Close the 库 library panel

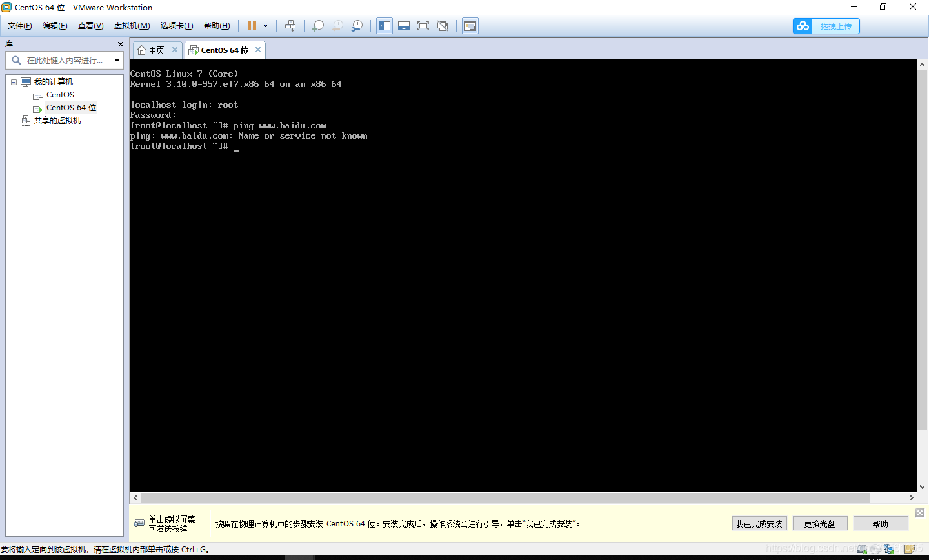click(121, 44)
